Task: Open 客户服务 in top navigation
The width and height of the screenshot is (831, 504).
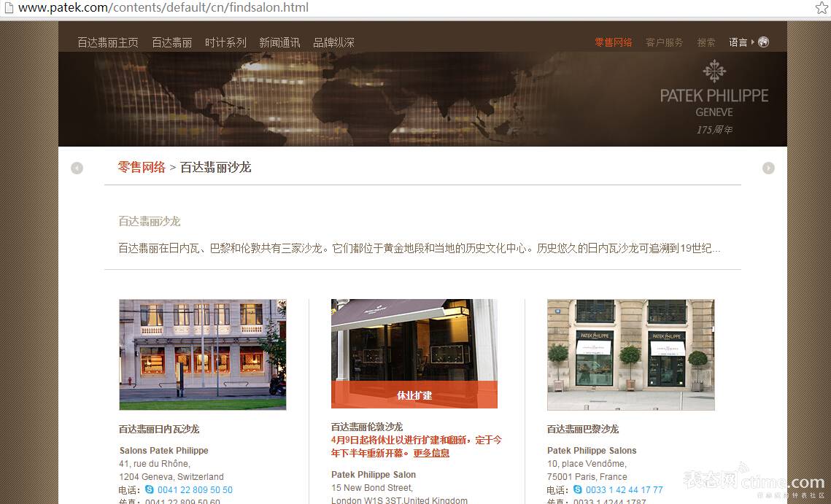Action: click(664, 42)
